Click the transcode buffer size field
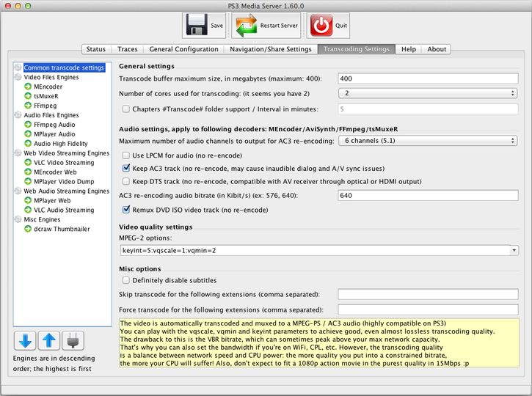This screenshot has width=532, height=396. click(x=429, y=78)
